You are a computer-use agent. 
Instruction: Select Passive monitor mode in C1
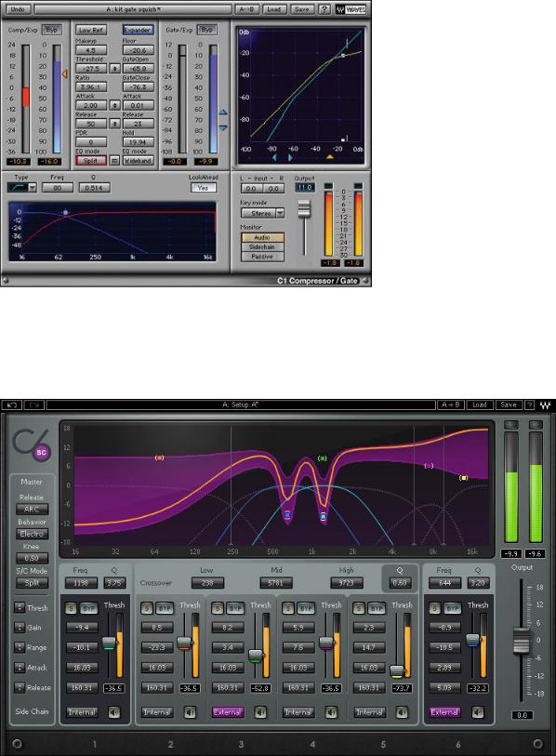tap(262, 257)
